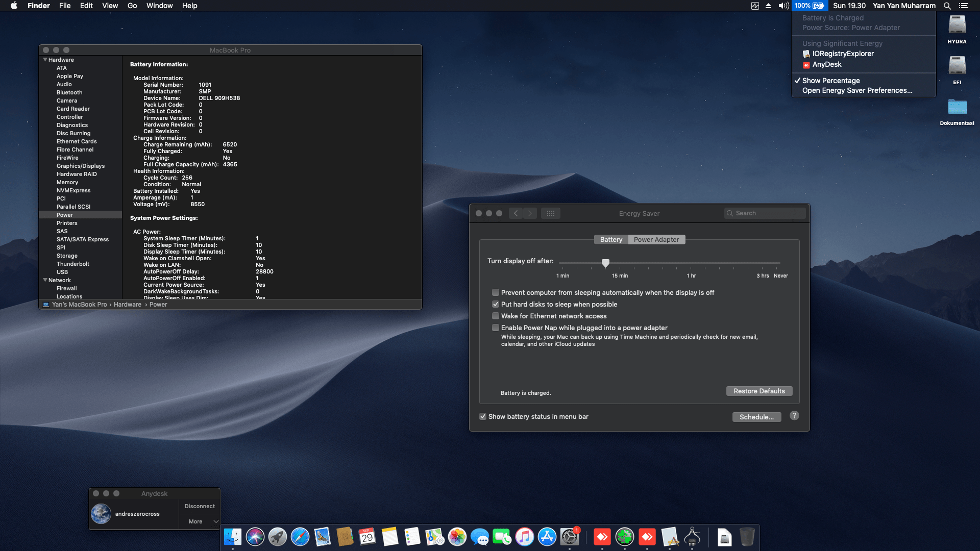Viewport: 980px width, 551px height.
Task: Collapse the Hardware section in the sidebar
Action: click(45, 60)
